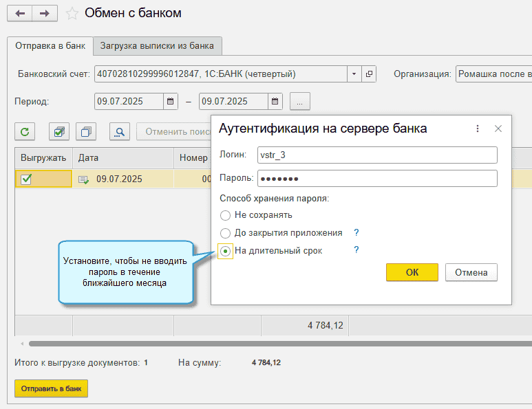This screenshot has height=409, width=532.
Task: Click 'Отправить в банк' button
Action: [52, 388]
